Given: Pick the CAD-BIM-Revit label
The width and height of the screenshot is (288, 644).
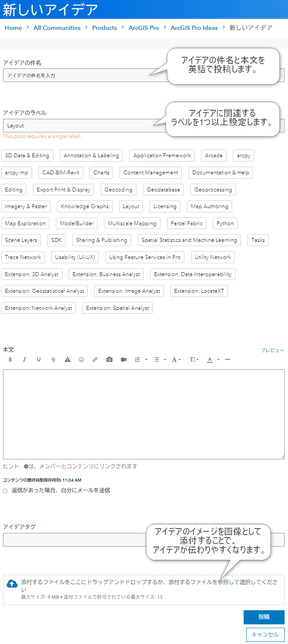Looking at the screenshot, I should point(61,173).
